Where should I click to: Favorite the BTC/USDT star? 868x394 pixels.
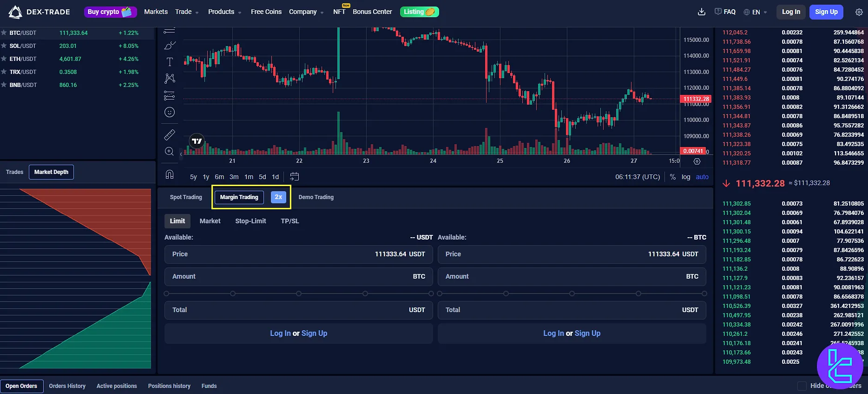pyautogui.click(x=4, y=33)
